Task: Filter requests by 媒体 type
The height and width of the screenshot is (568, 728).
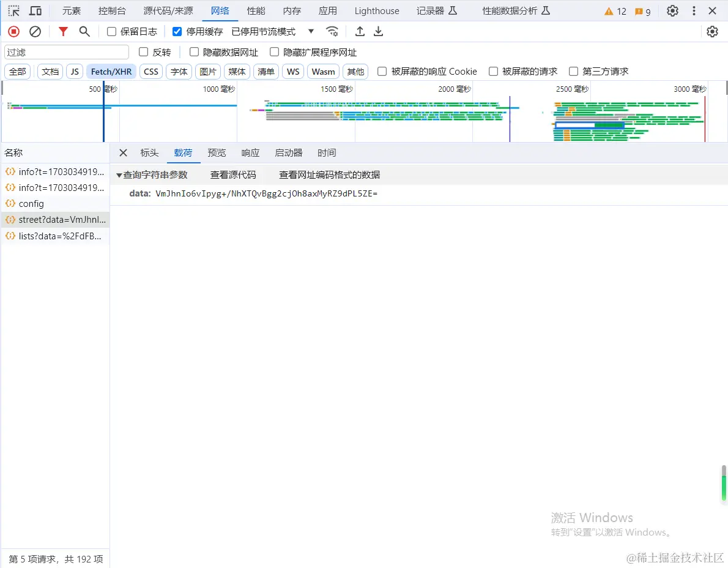Action: click(x=237, y=72)
